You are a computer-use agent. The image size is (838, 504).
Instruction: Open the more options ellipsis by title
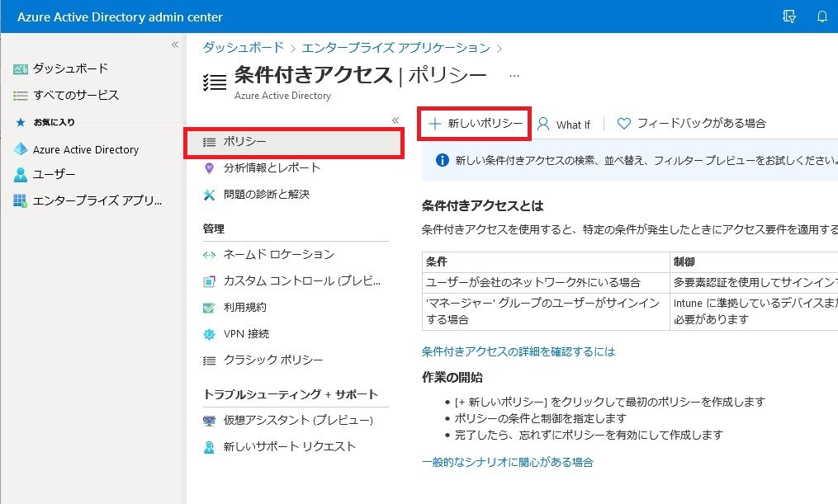[514, 76]
